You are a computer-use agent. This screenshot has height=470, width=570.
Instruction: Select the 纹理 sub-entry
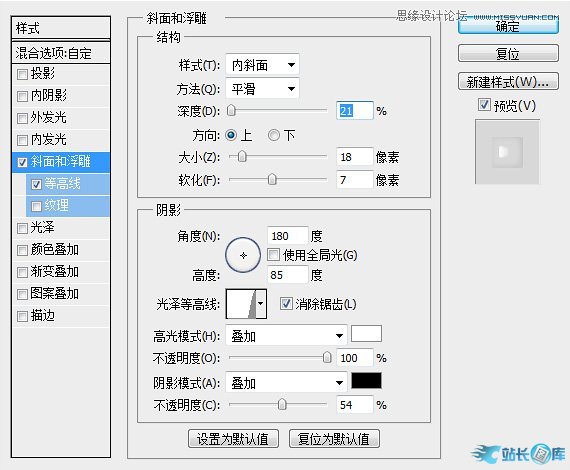click(68, 206)
